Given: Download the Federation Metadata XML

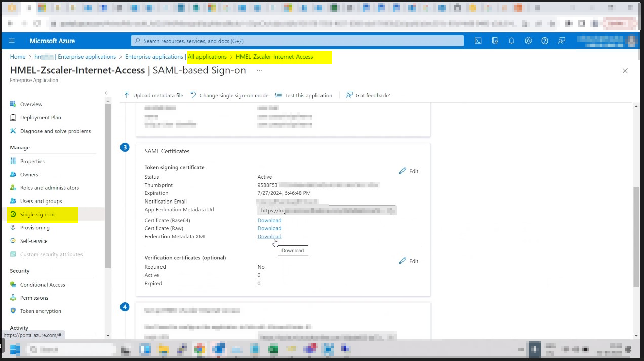Looking at the screenshot, I should [x=269, y=236].
